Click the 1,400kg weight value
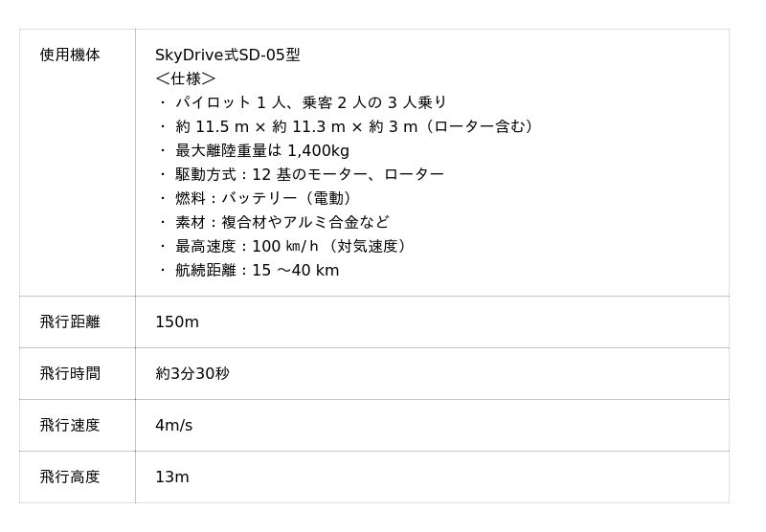 click(x=318, y=150)
